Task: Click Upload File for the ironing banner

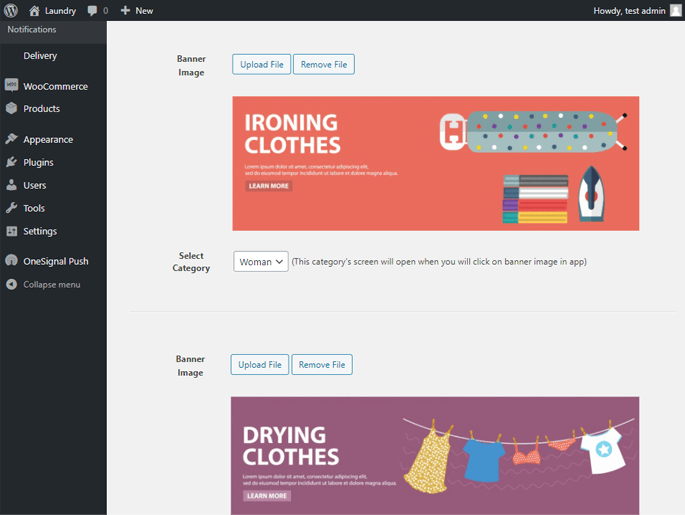Action: [x=261, y=65]
